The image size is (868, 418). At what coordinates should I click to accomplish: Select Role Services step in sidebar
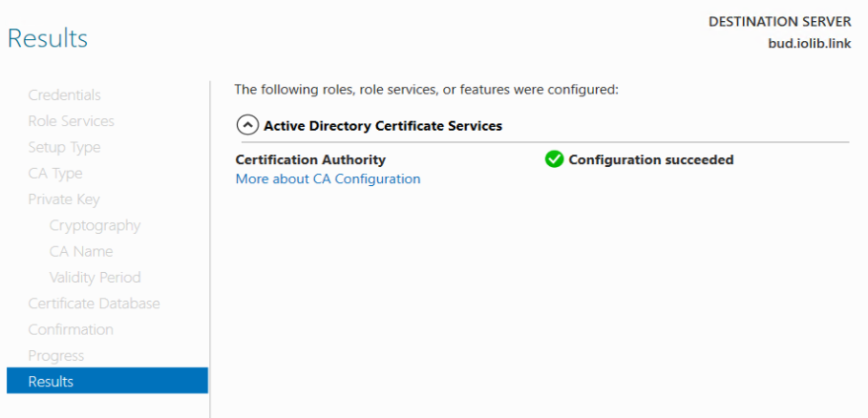pos(72,121)
